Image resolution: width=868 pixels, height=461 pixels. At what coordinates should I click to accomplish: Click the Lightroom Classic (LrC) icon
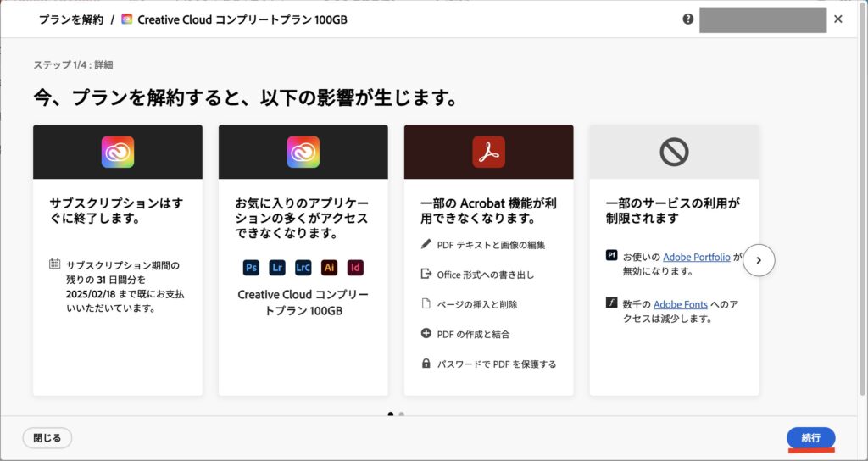(303, 267)
